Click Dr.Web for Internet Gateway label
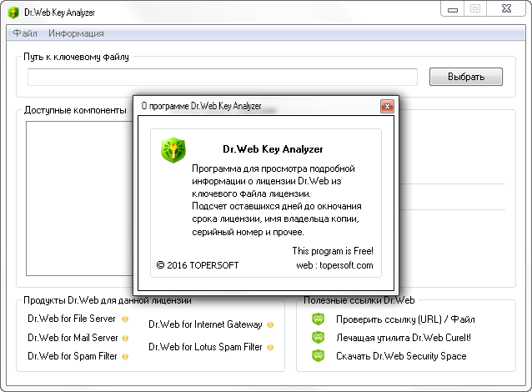 click(205, 324)
